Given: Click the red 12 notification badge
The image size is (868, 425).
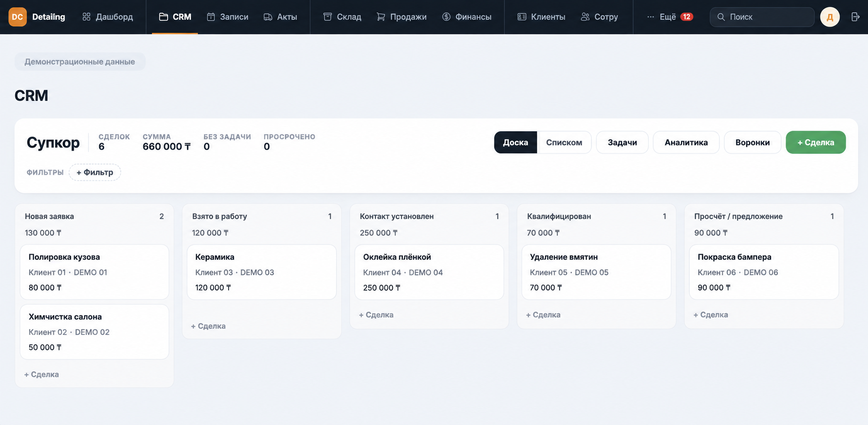Looking at the screenshot, I should [686, 17].
